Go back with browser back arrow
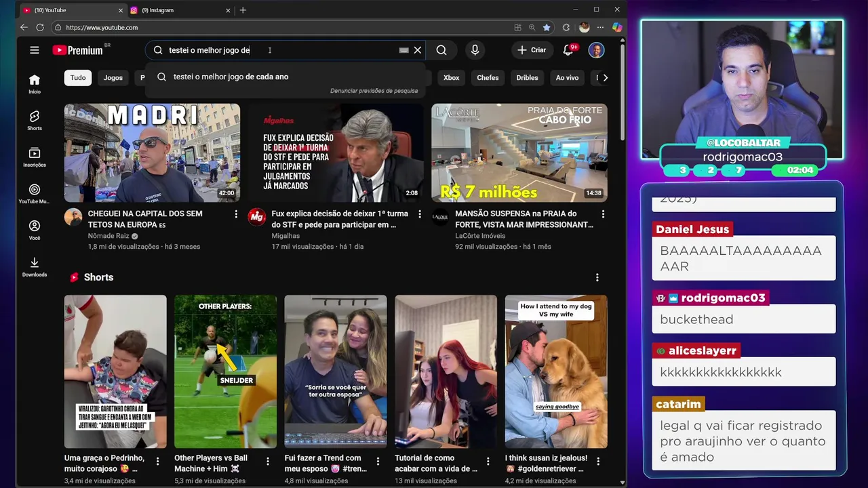The height and width of the screenshot is (488, 868). (24, 27)
